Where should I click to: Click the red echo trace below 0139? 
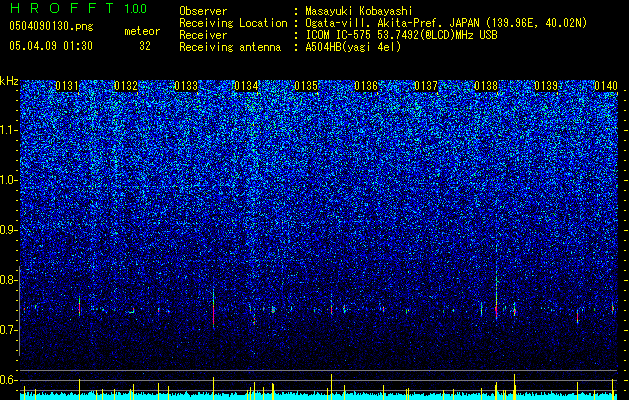[x=577, y=317]
